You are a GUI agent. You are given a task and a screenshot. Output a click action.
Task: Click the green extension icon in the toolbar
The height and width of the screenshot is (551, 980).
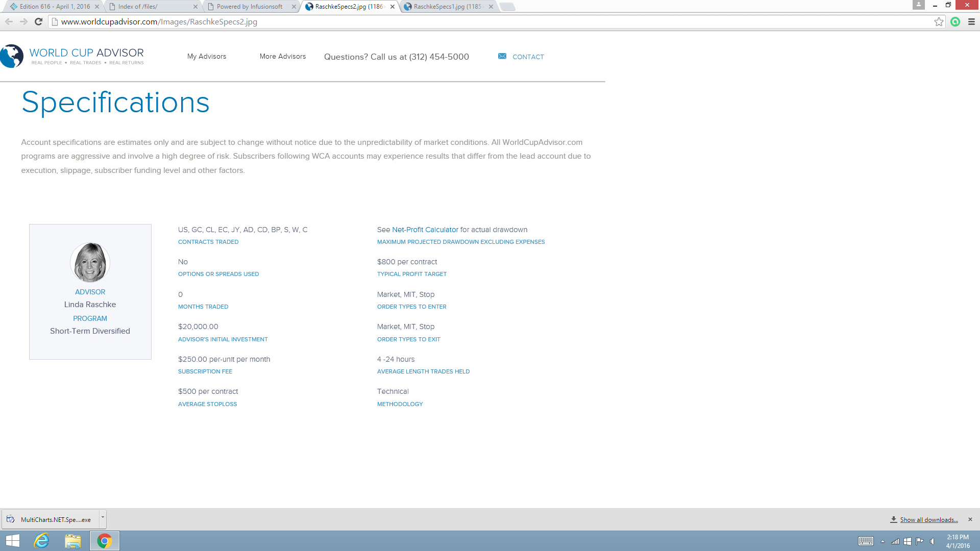click(955, 21)
